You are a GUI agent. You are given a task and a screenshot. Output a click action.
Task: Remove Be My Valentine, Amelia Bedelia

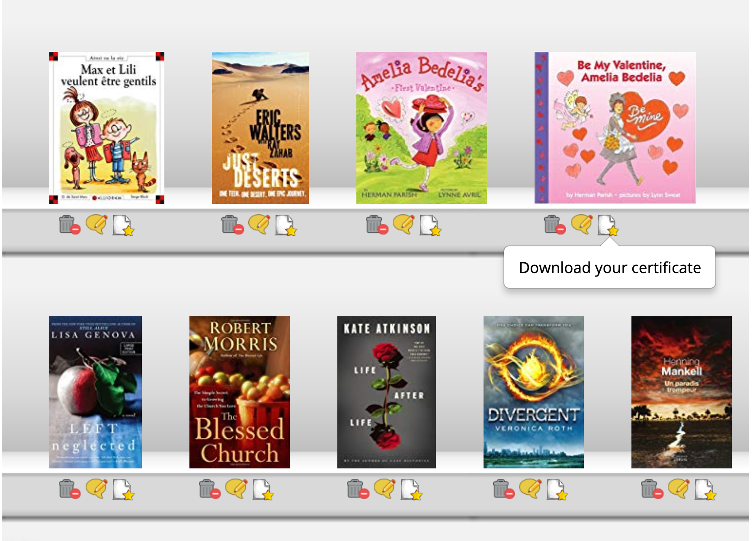point(555,225)
